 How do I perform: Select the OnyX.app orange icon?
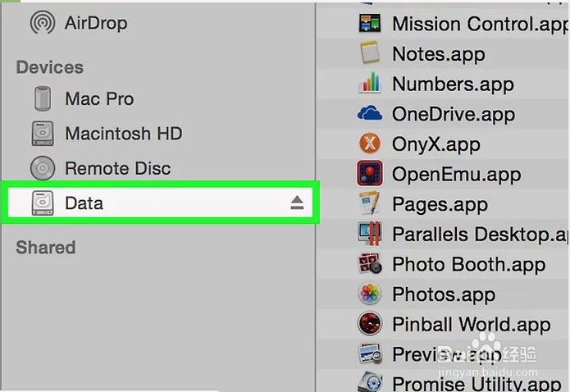[370, 144]
